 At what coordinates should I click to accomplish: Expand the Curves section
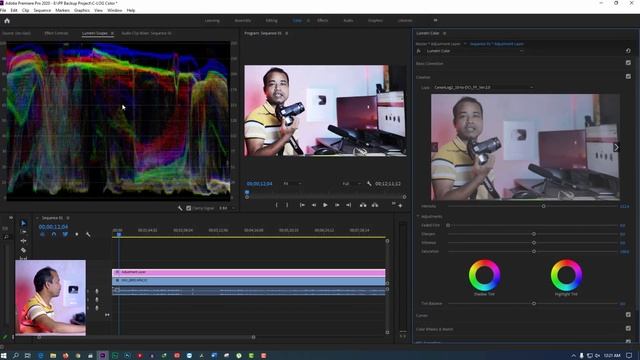(422, 315)
